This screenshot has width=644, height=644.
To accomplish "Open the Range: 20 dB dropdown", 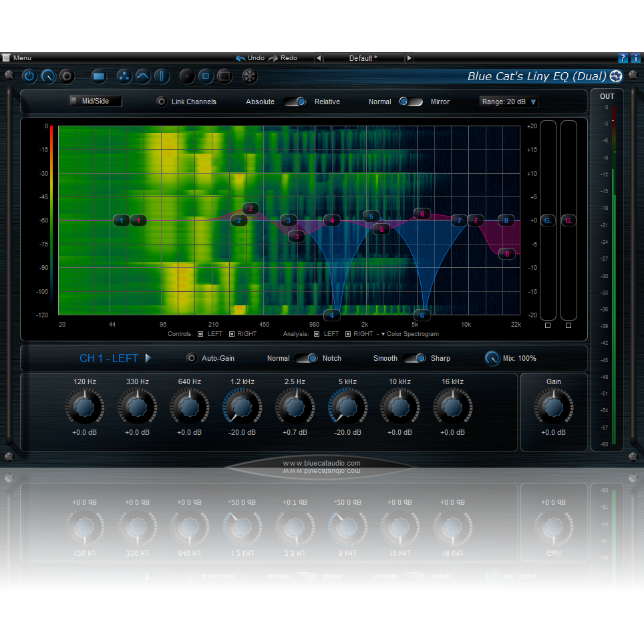I will pyautogui.click(x=508, y=102).
